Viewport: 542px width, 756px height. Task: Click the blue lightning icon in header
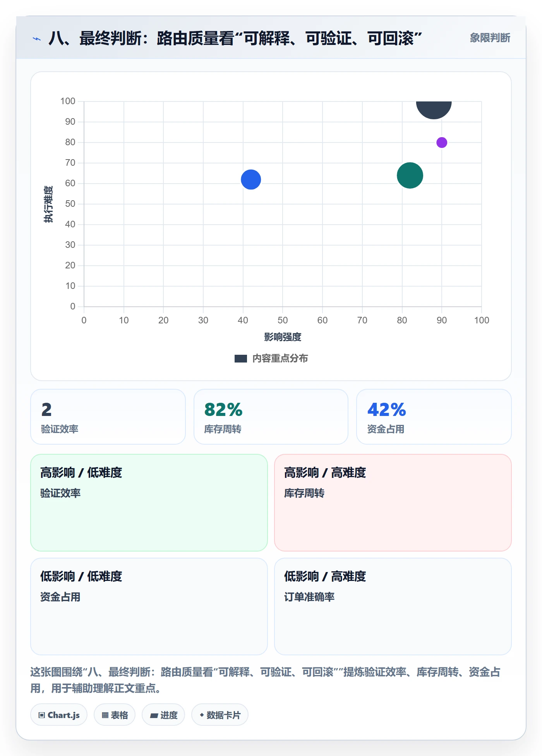click(x=37, y=39)
